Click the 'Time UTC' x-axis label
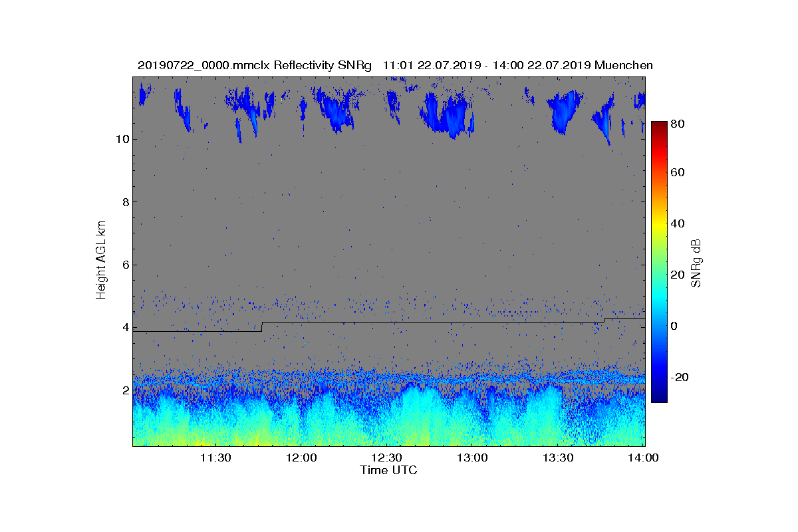The width and height of the screenshot is (798, 532). 389,470
